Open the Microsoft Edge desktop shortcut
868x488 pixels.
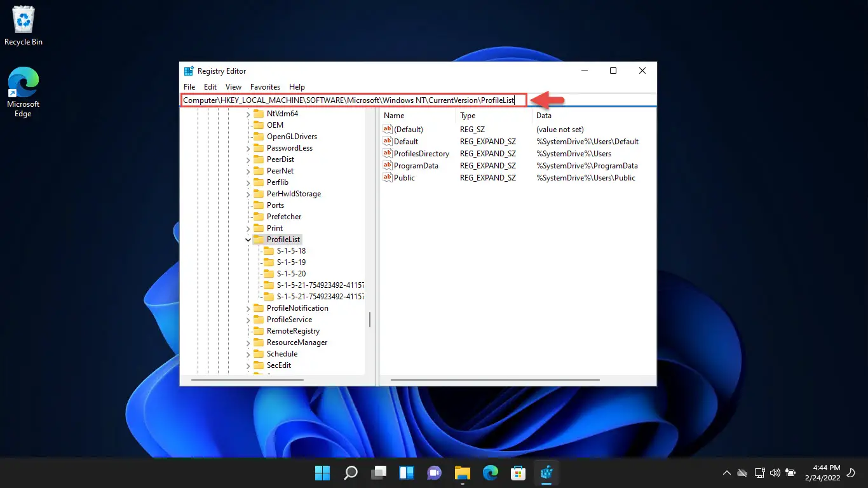pos(24,92)
